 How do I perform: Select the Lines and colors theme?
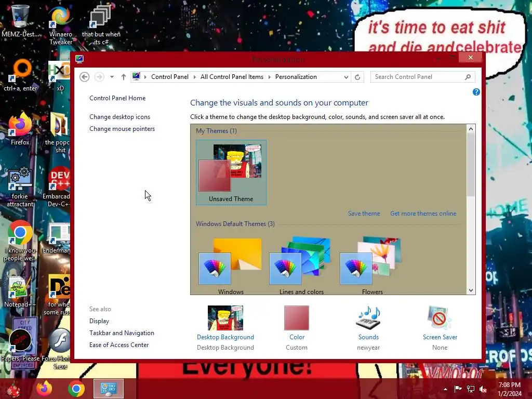(x=302, y=265)
